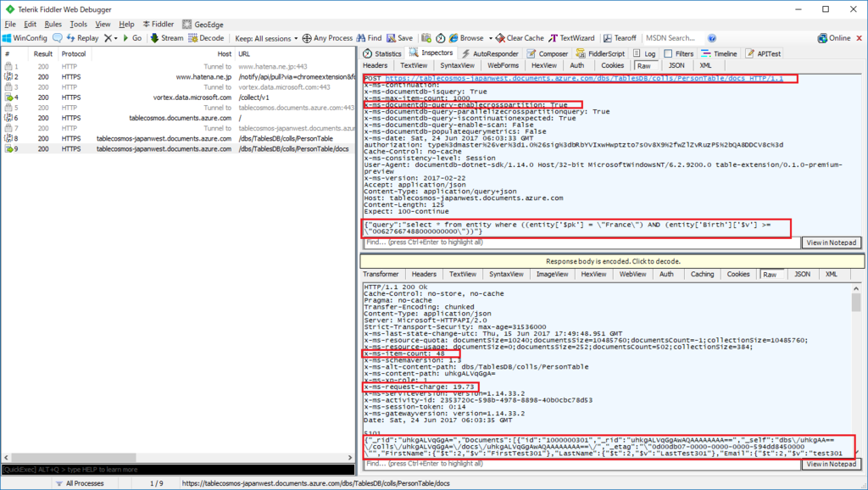Click response pane vertical scrollbar up arrow
This screenshot has width=868, height=490.
(856, 288)
